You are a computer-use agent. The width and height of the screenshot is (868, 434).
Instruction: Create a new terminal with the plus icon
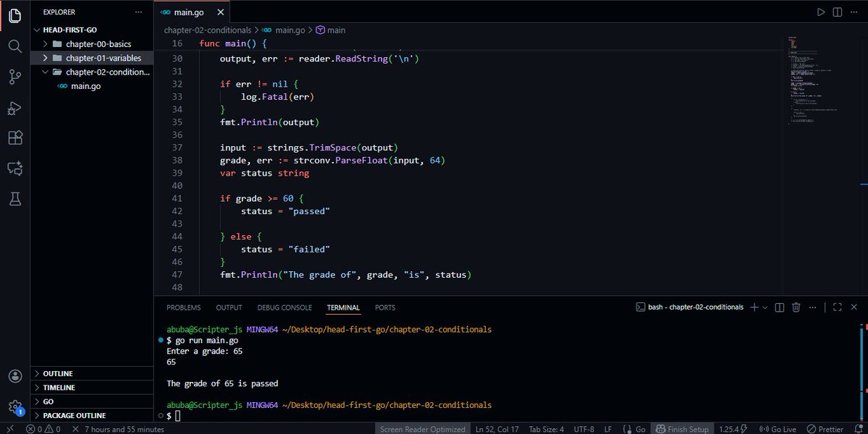(754, 307)
